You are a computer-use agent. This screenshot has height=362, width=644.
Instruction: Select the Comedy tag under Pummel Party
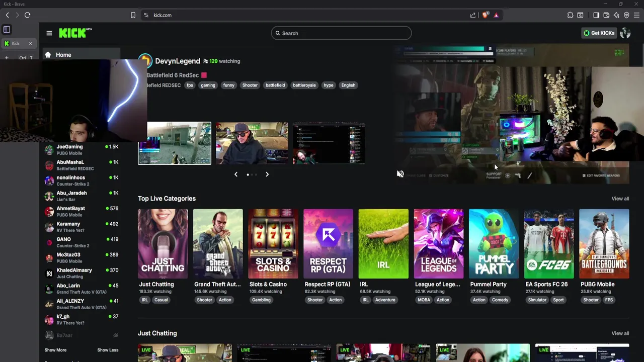[x=500, y=300]
